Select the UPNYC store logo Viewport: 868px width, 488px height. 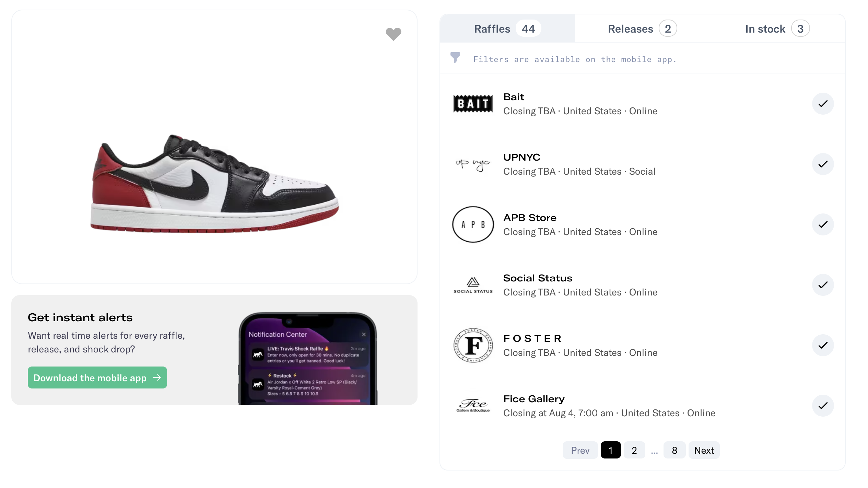click(473, 164)
